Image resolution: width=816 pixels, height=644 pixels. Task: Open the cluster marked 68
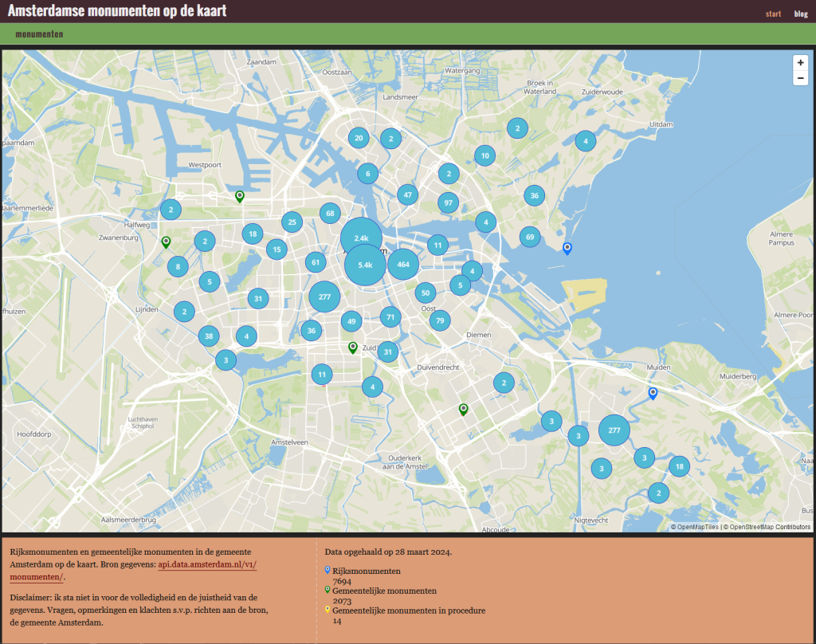click(x=330, y=213)
